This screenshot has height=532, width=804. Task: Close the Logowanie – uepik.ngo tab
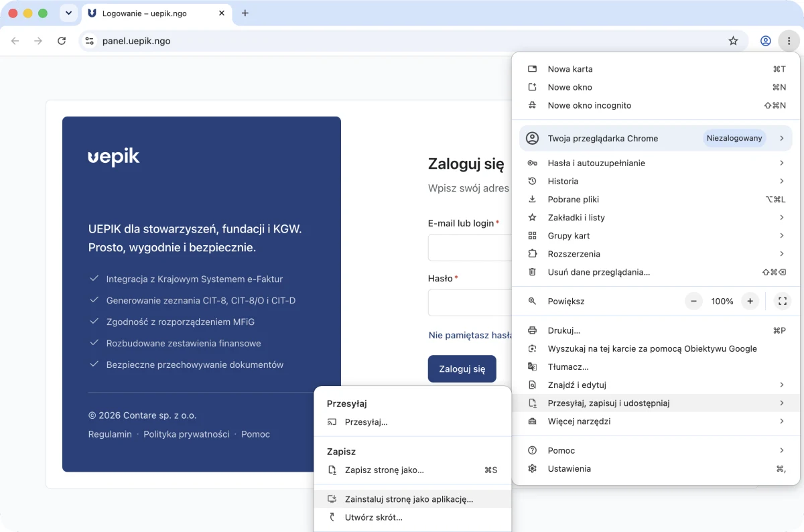222,13
